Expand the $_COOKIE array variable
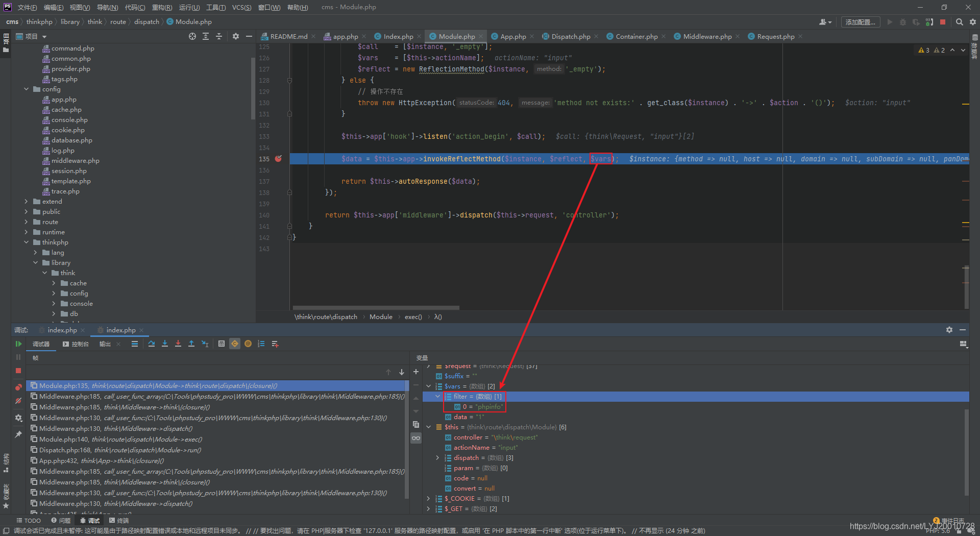Viewport: 980px width, 536px height. coord(428,499)
